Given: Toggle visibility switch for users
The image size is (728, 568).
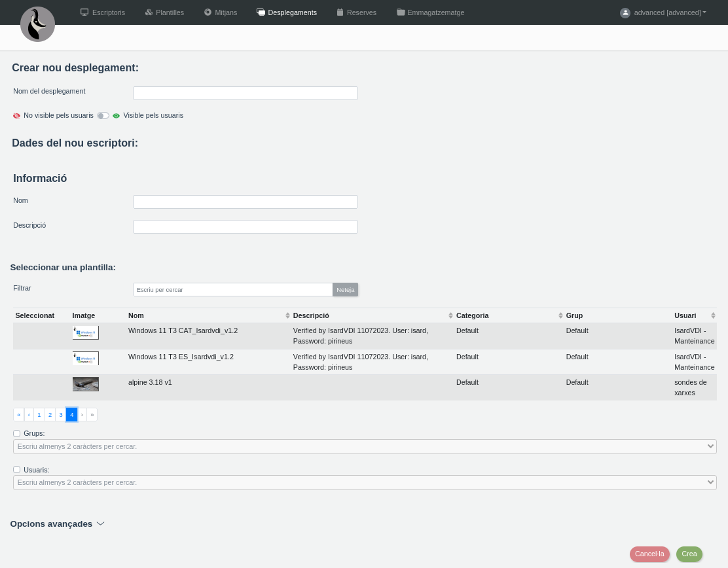Looking at the screenshot, I should [x=103, y=116].
